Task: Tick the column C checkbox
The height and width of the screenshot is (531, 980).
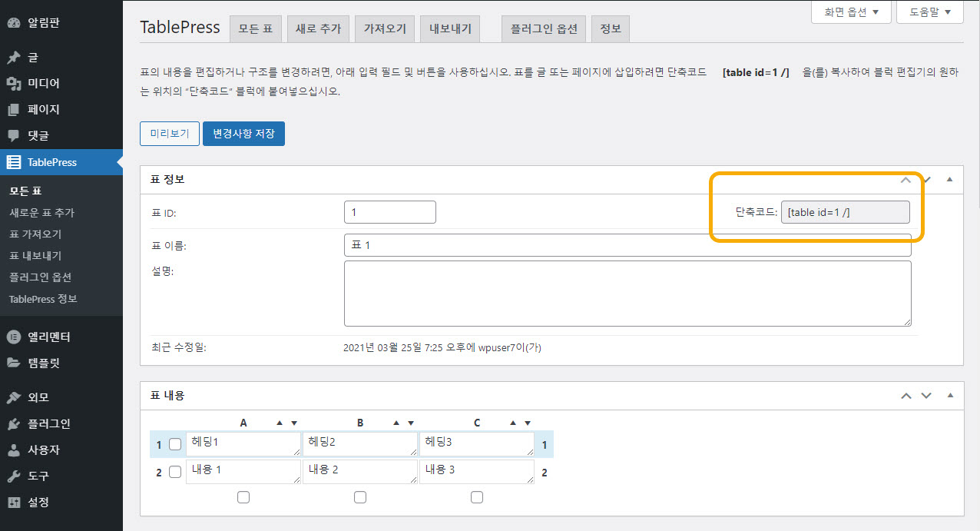Action: click(x=477, y=497)
